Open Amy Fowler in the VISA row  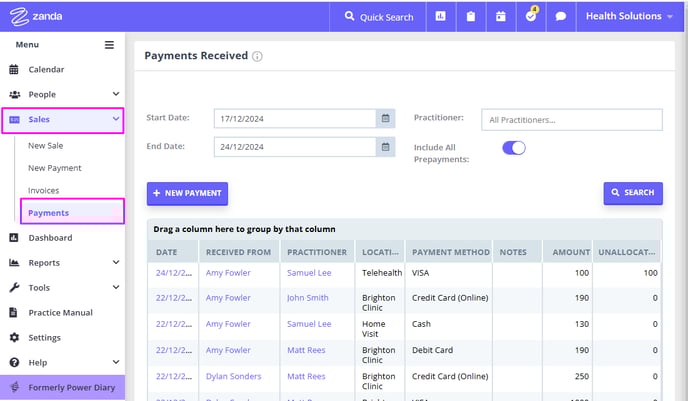click(x=228, y=273)
